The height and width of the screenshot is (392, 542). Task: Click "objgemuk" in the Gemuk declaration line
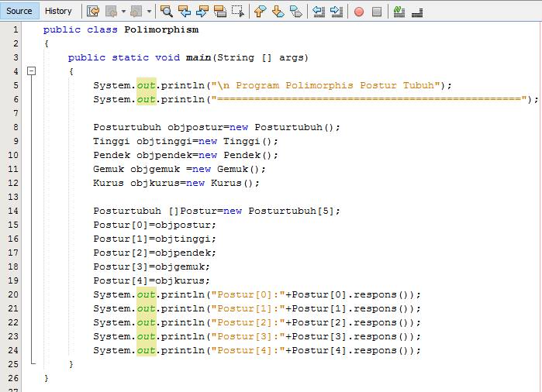tap(155, 169)
